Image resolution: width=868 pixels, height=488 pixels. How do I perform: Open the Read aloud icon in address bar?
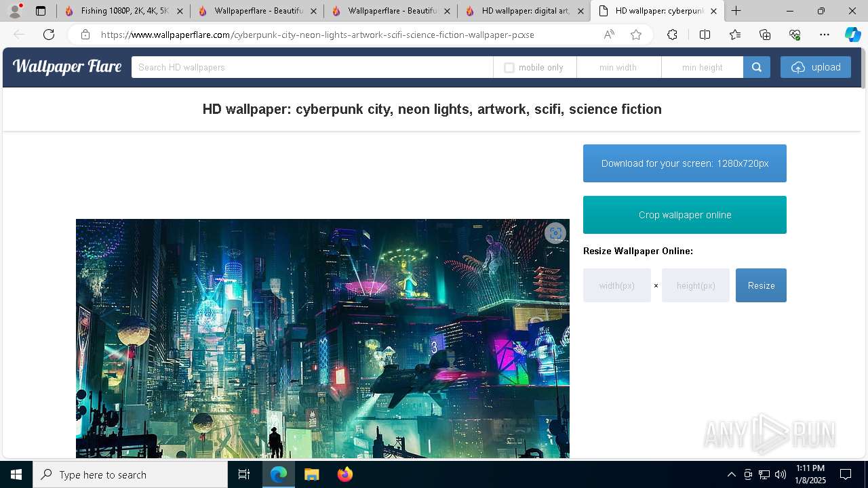pos(609,35)
